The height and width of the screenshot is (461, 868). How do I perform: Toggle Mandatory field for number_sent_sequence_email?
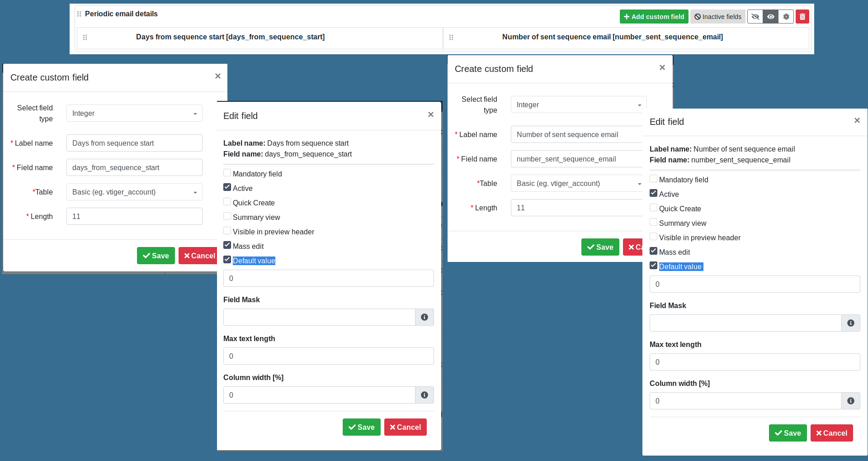click(654, 179)
